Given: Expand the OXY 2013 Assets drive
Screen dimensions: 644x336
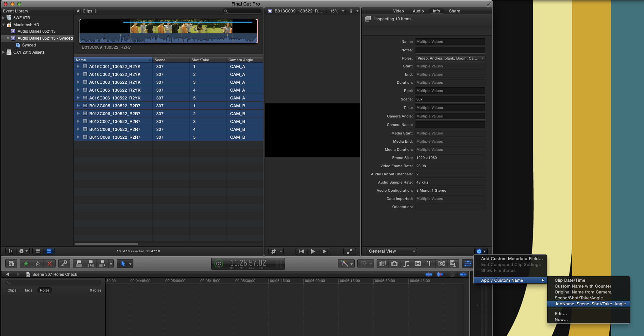Looking at the screenshot, I should click(4, 52).
